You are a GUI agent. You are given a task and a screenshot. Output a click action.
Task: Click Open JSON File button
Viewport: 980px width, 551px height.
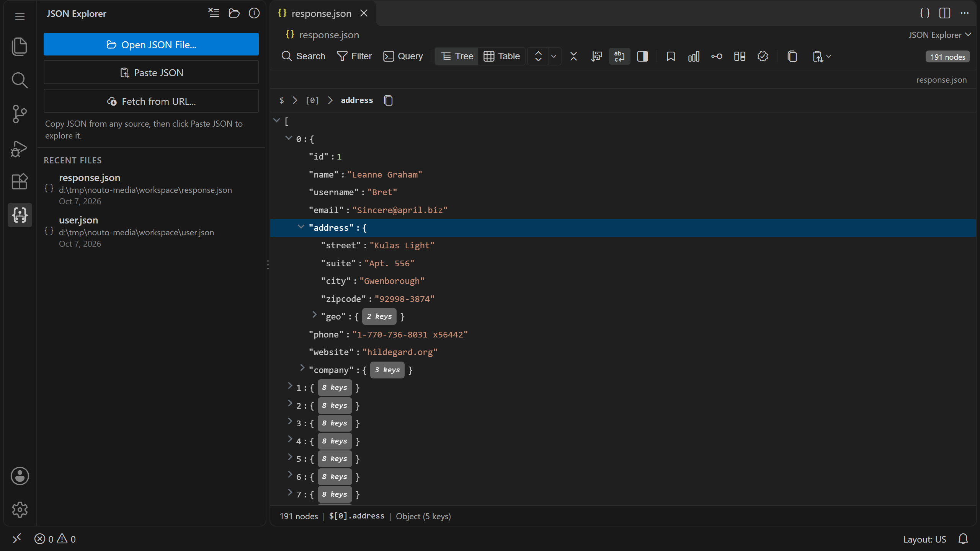pyautogui.click(x=151, y=44)
